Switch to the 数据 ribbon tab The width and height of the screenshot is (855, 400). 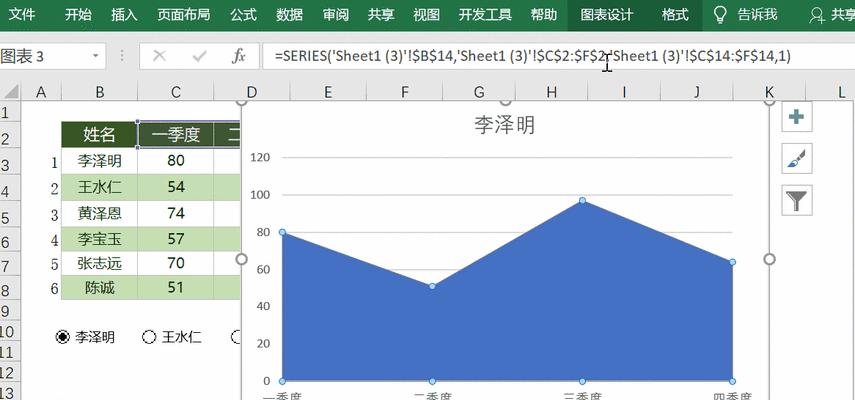pos(289,15)
